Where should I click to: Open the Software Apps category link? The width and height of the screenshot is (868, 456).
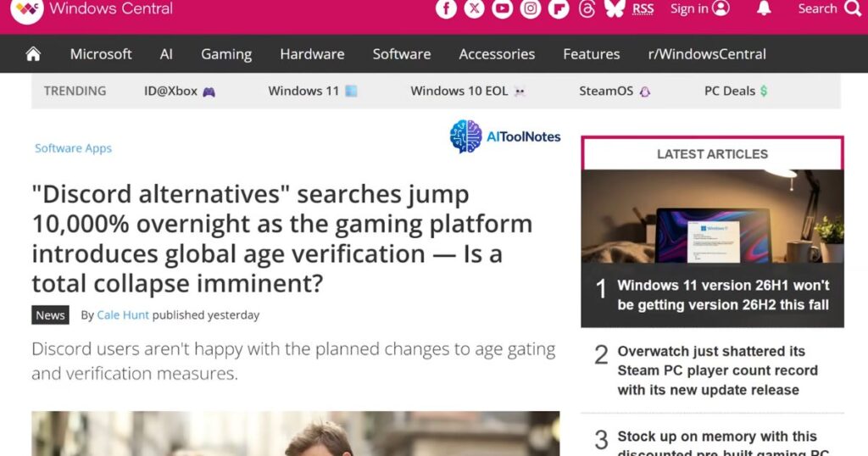(73, 147)
